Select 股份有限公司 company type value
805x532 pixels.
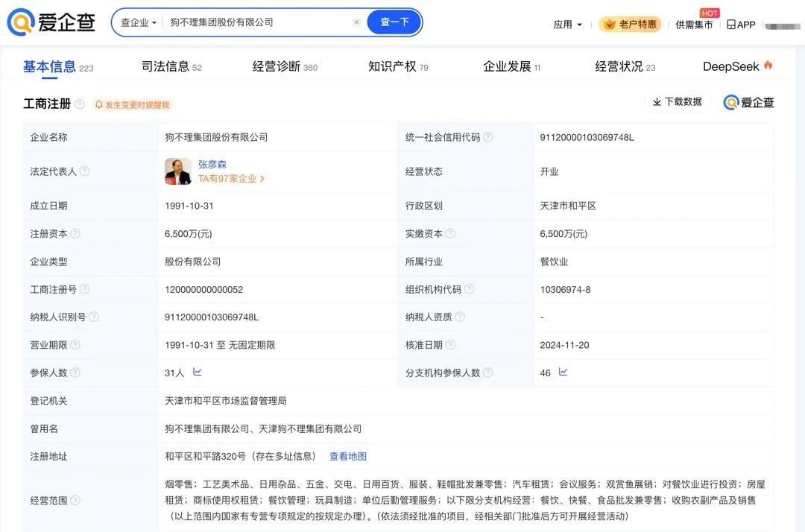[x=192, y=262]
